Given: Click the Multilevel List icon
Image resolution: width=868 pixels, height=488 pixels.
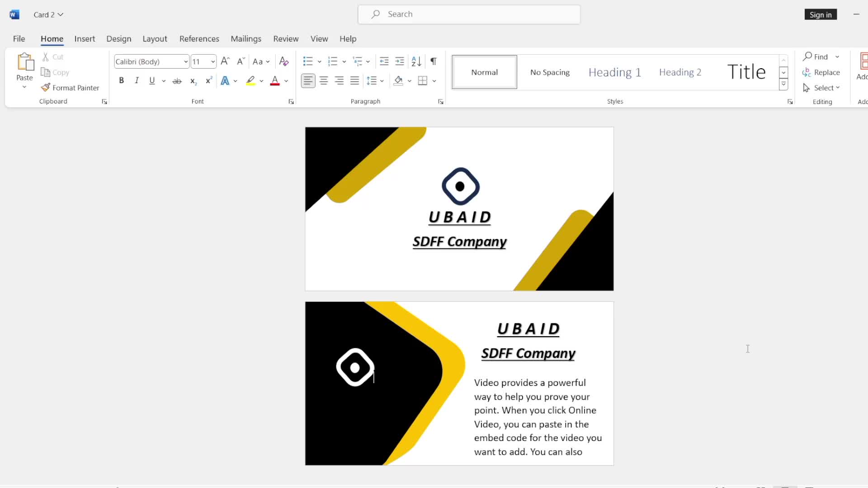Looking at the screenshot, I should click(x=358, y=61).
